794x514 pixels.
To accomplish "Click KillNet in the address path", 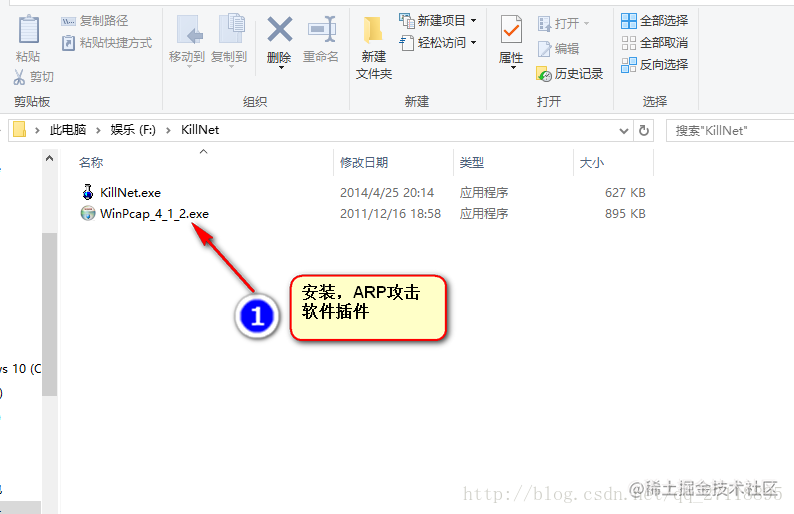I will click(x=200, y=130).
